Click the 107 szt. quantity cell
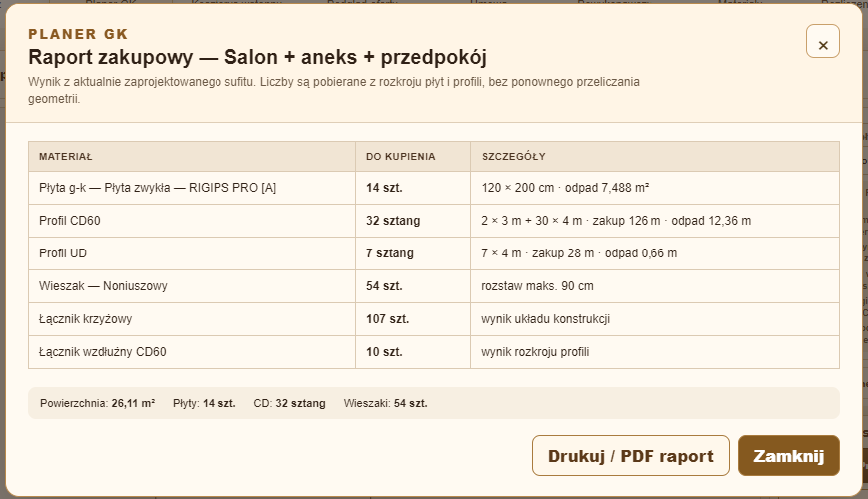 [x=413, y=319]
